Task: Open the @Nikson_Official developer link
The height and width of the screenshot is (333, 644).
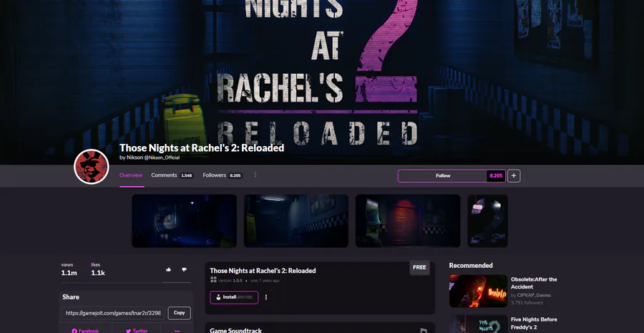Action: coord(162,158)
